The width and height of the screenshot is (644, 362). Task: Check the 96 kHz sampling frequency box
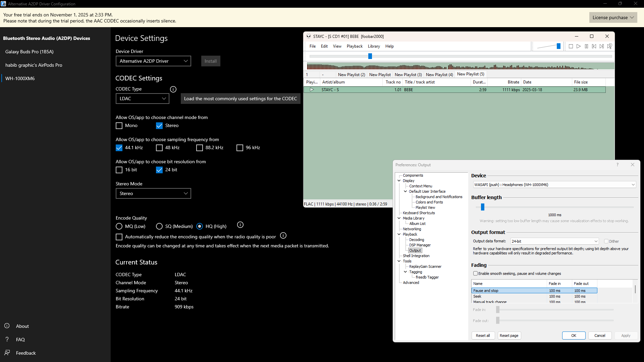[x=240, y=148]
